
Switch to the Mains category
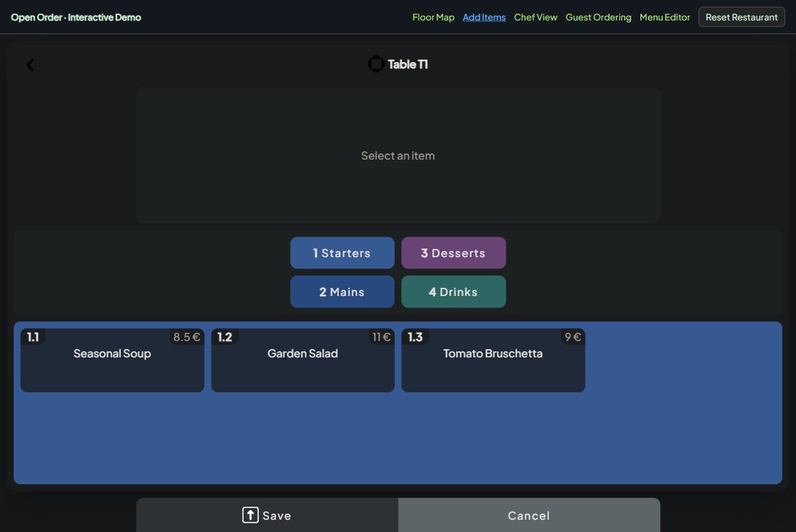pyautogui.click(x=342, y=292)
